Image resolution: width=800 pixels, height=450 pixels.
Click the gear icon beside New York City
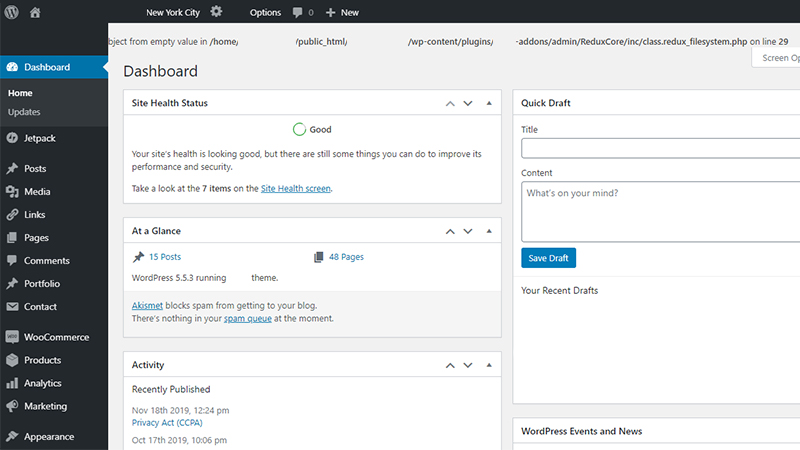[216, 12]
